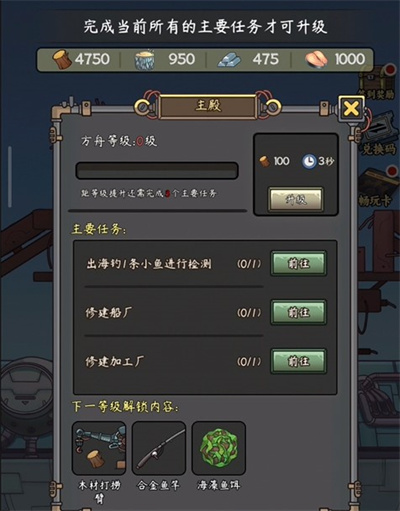The width and height of the screenshot is (400, 511).
Task: Click the wood log resource icon
Action: tap(62, 60)
